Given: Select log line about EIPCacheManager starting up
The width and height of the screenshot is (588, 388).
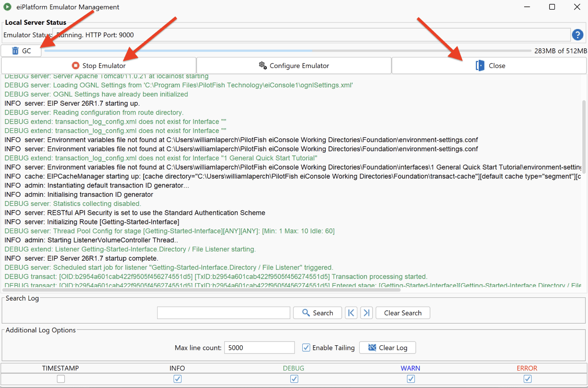Looking at the screenshot, I should pos(293,177).
